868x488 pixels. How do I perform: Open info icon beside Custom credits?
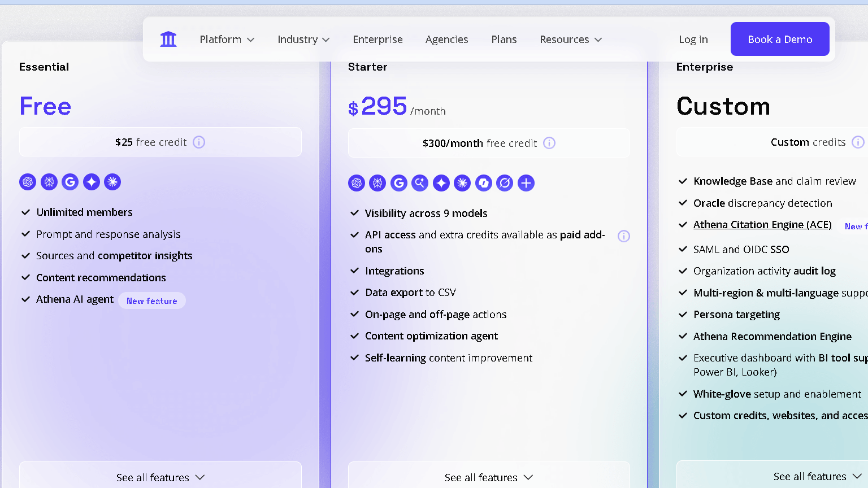click(x=858, y=142)
